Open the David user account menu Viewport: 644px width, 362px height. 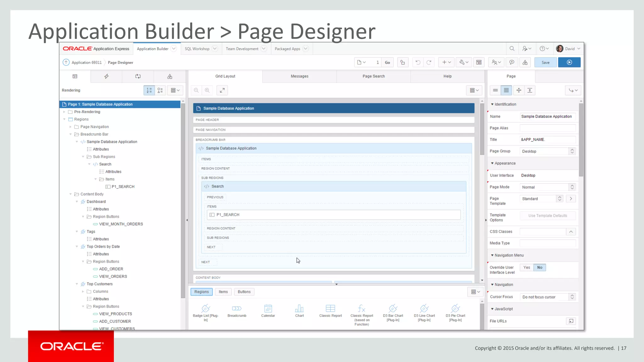point(568,49)
